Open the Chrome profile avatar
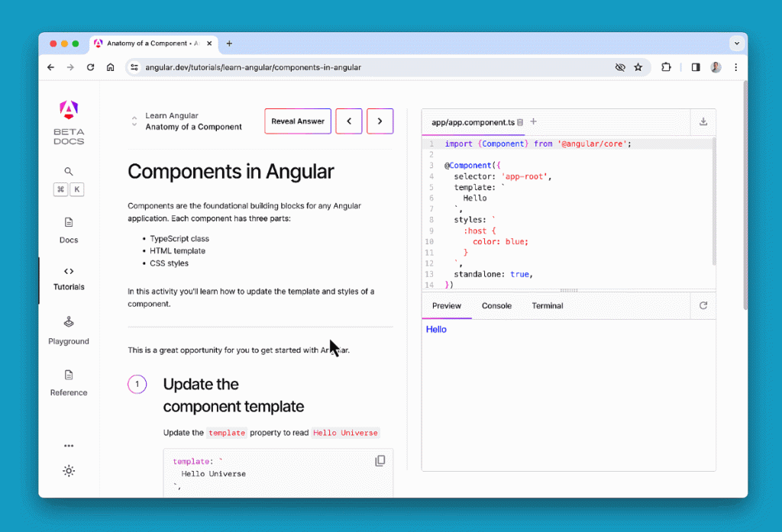Viewport: 782px width, 532px height. [716, 67]
